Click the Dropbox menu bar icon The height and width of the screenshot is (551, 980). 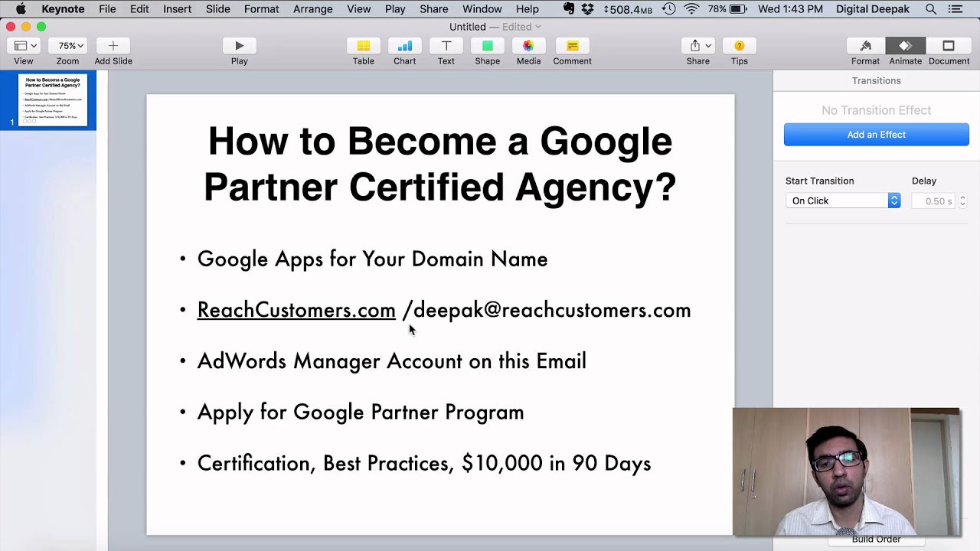587,9
